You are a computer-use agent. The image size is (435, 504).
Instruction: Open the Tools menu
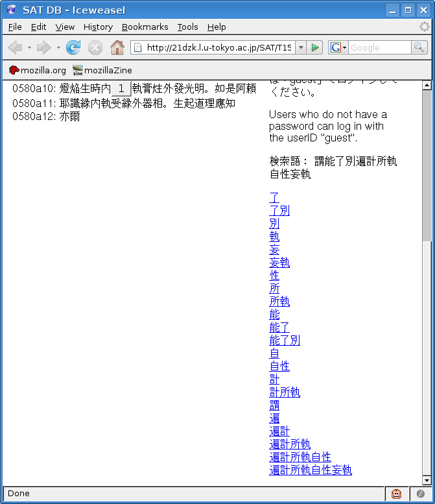tap(187, 27)
